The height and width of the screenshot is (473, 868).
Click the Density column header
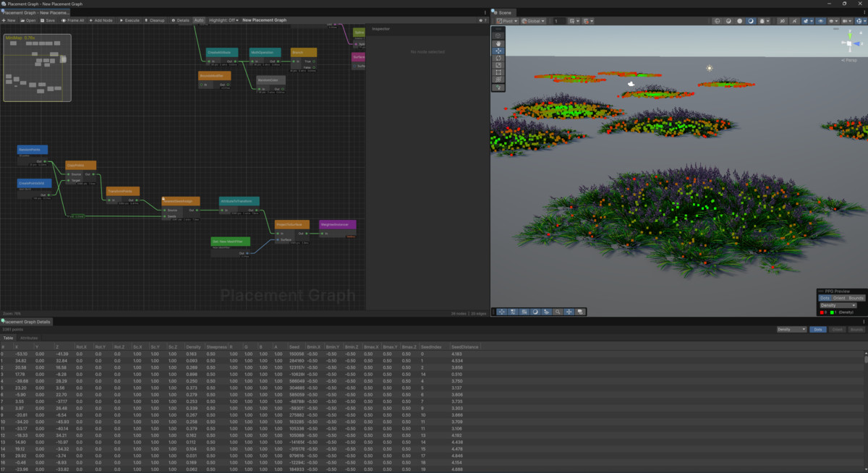click(193, 347)
